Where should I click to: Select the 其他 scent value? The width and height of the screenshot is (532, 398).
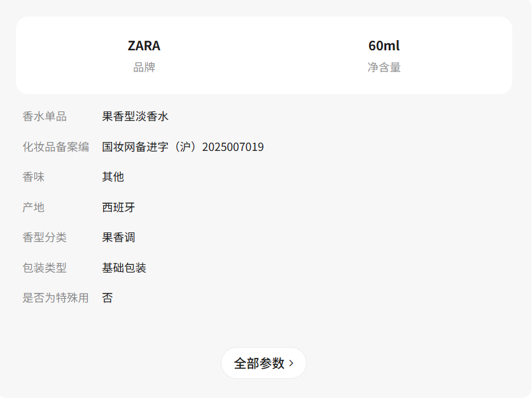point(113,177)
